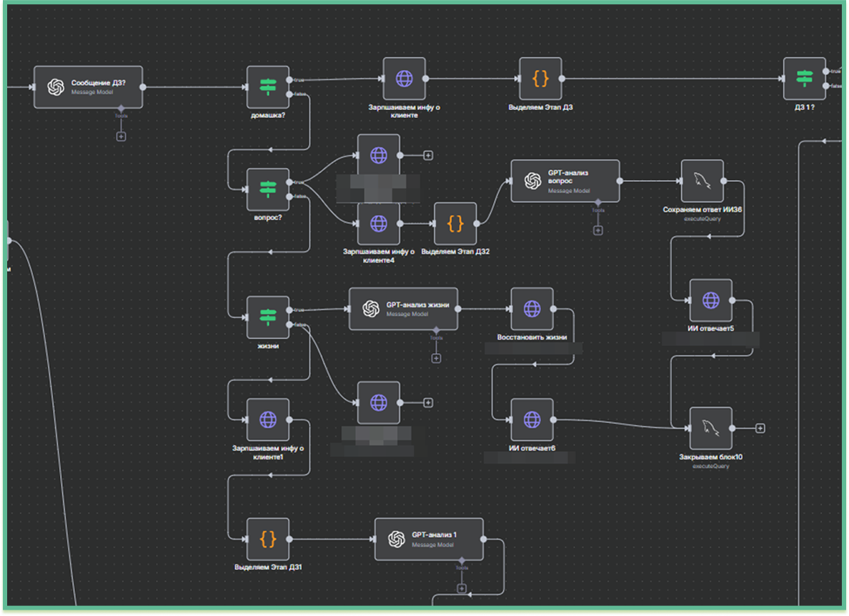Select the Выделяем Этап ДЗ31 code node
Viewport: 849px width, 616px height.
tap(268, 539)
